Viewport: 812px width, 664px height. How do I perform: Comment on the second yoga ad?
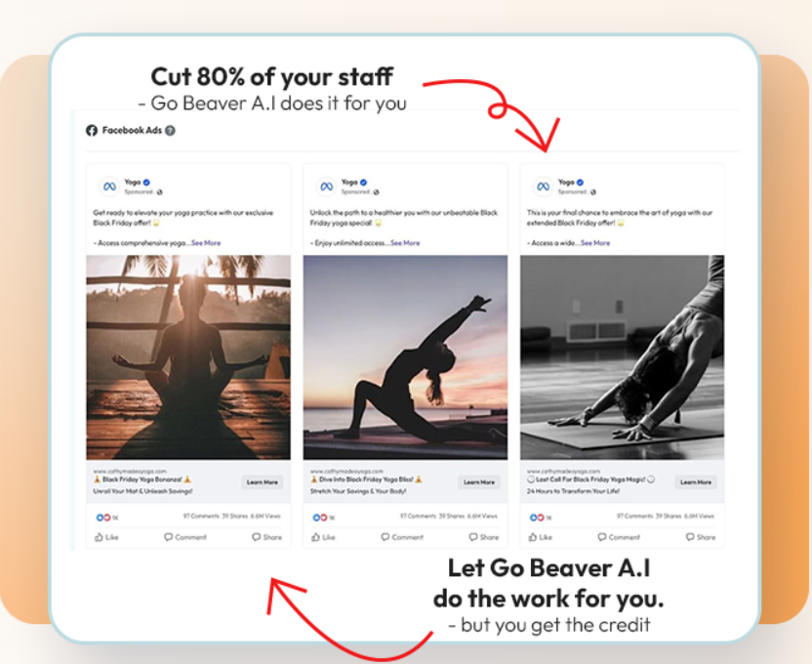(x=402, y=537)
